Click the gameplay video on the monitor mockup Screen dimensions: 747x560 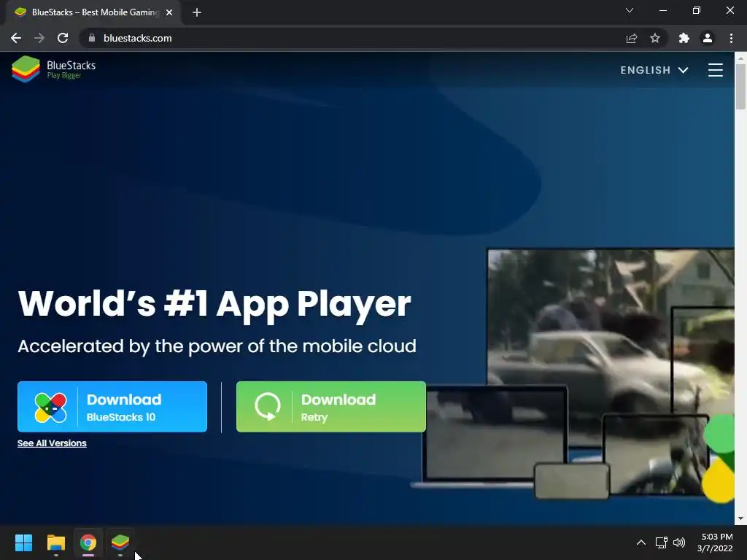point(611,329)
